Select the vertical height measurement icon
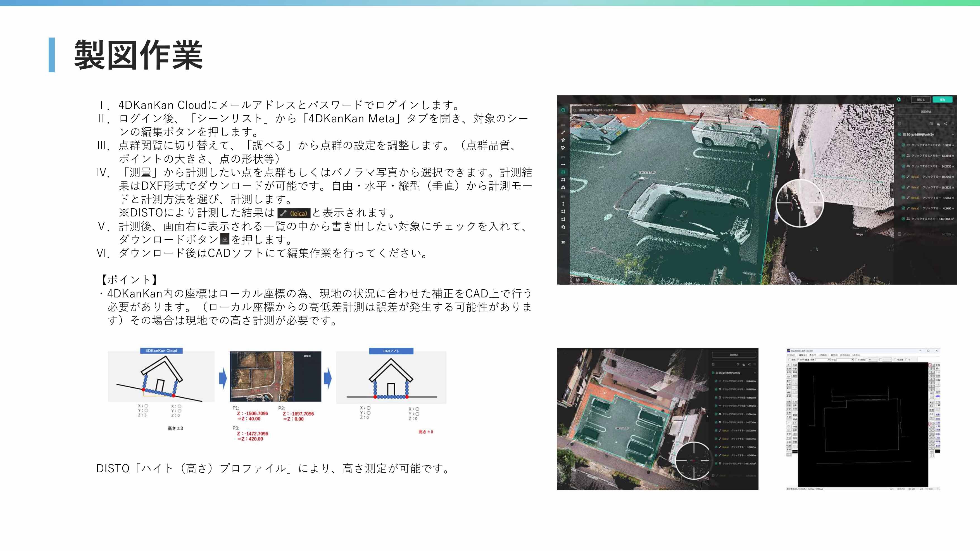 pyautogui.click(x=563, y=204)
